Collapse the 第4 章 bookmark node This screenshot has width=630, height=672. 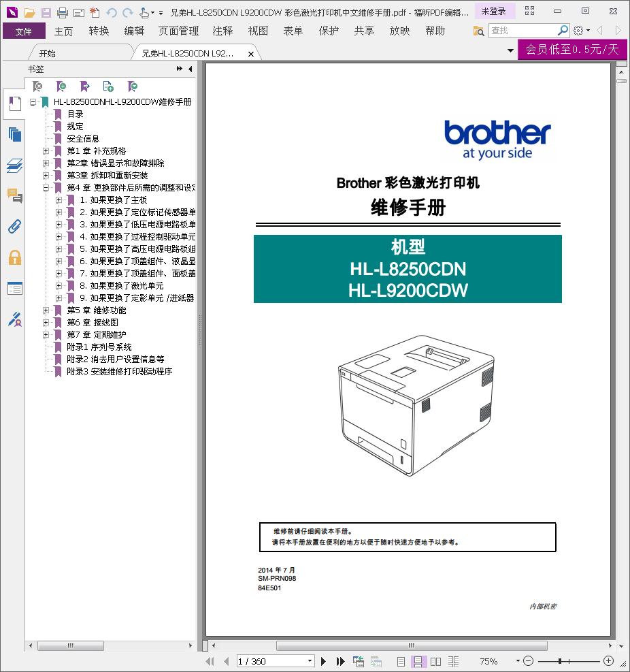[46, 188]
